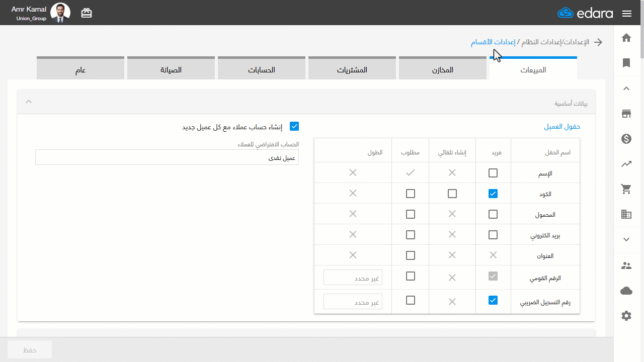
Task: Click the حقول العميل heading
Action: [x=562, y=127]
